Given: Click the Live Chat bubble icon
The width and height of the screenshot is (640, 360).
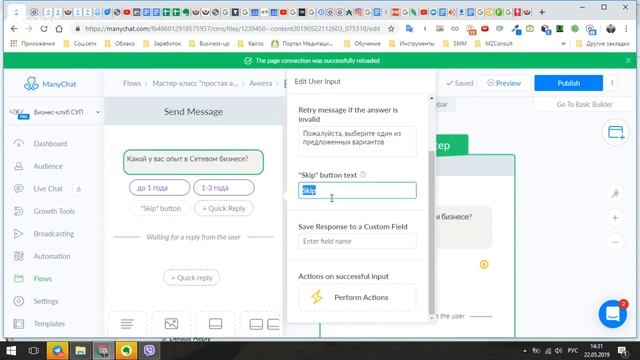Looking at the screenshot, I should [19, 188].
